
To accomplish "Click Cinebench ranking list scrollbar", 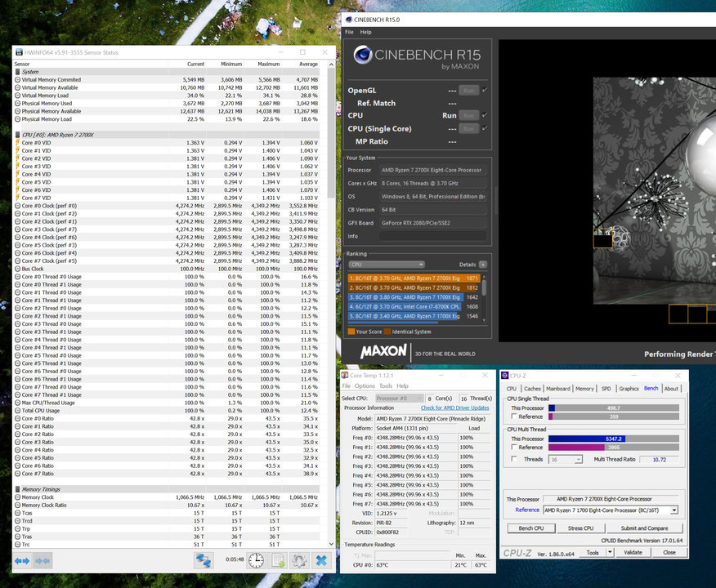I will tap(484, 299).
